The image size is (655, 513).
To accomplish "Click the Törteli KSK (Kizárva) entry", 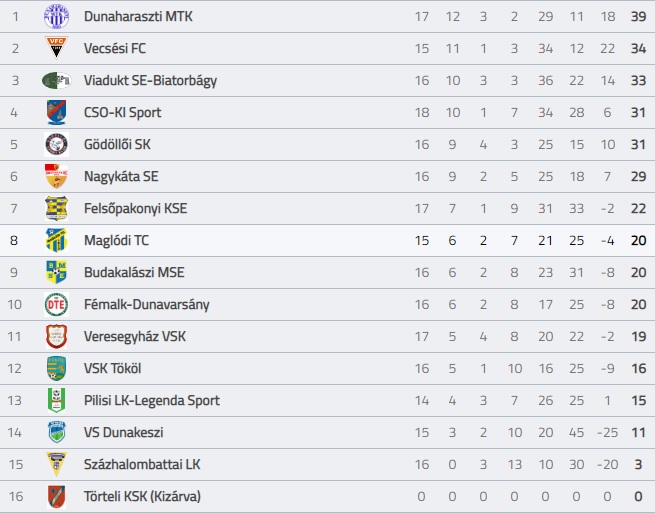I will (142, 496).
